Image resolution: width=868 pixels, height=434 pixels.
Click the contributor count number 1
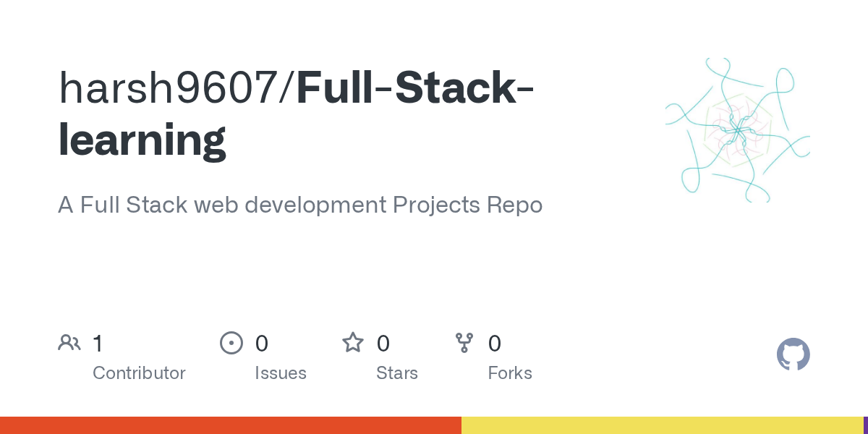[x=98, y=344]
